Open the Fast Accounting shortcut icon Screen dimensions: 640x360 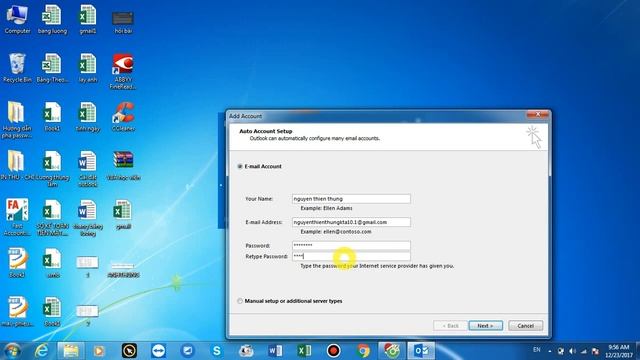17,217
